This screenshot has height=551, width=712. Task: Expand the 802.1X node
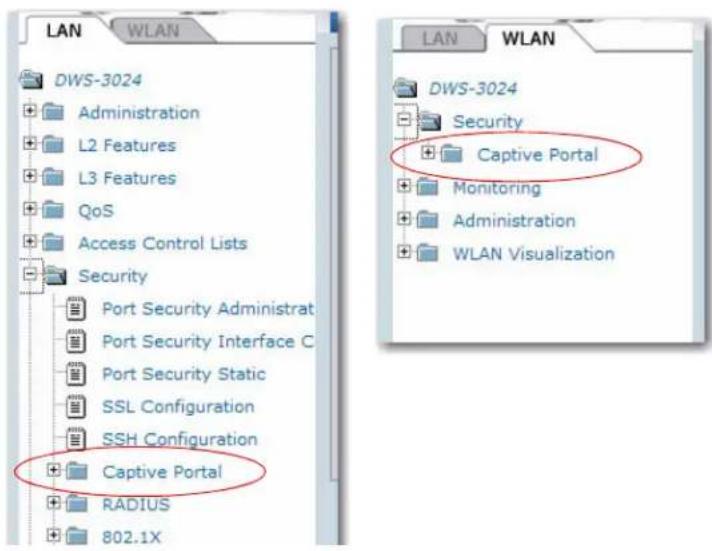click(53, 536)
